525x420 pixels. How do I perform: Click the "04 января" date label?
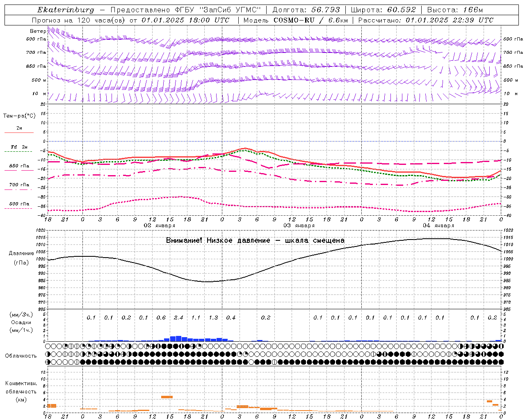point(438,226)
